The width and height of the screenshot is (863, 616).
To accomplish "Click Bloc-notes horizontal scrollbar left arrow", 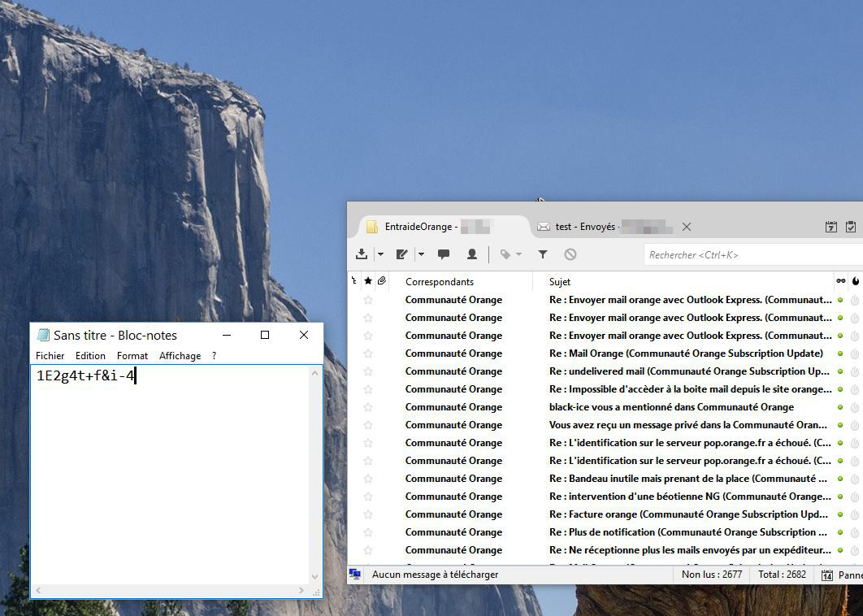I will point(38,590).
